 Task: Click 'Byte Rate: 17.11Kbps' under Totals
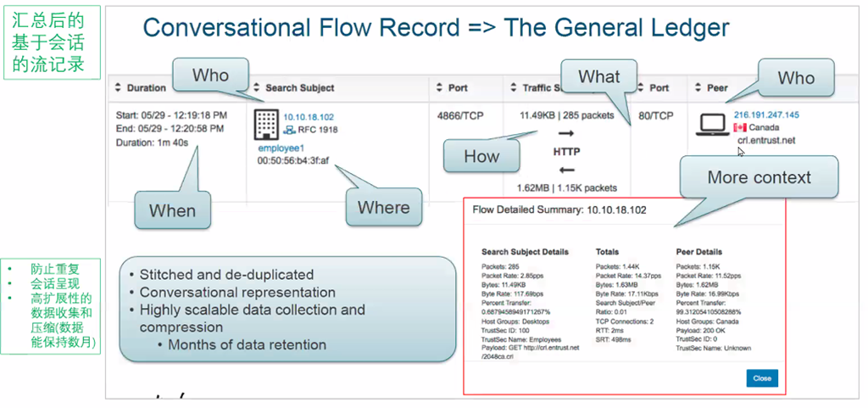(x=628, y=294)
